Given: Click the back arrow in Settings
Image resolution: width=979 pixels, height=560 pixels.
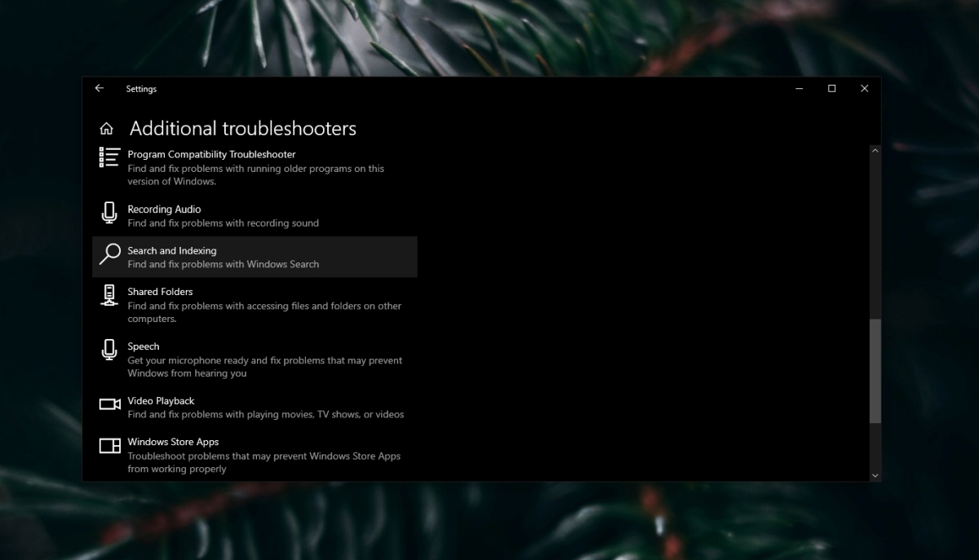Looking at the screenshot, I should tap(100, 88).
